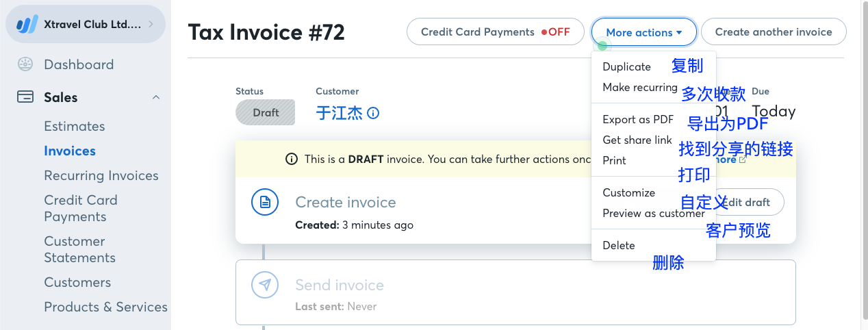Choose Duplicate from the menu
Viewport: 868px width, 330px height.
coord(626,66)
